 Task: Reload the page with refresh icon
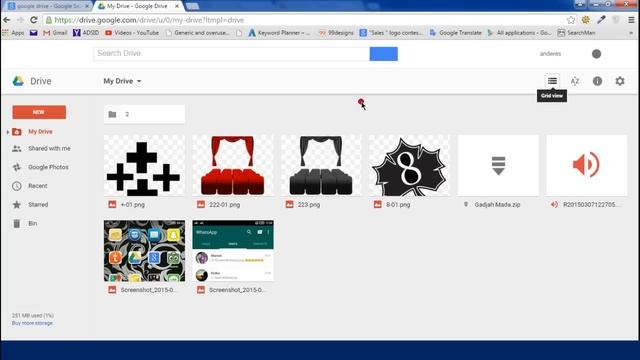(34, 20)
